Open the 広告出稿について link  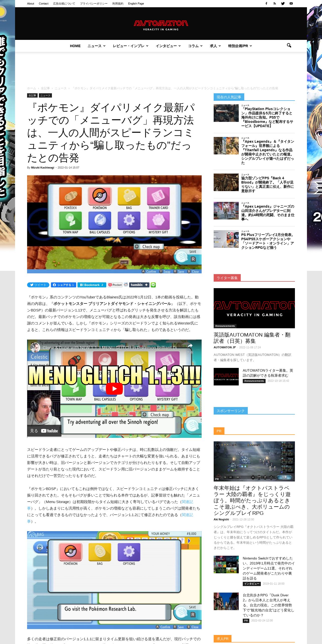coord(64,4)
